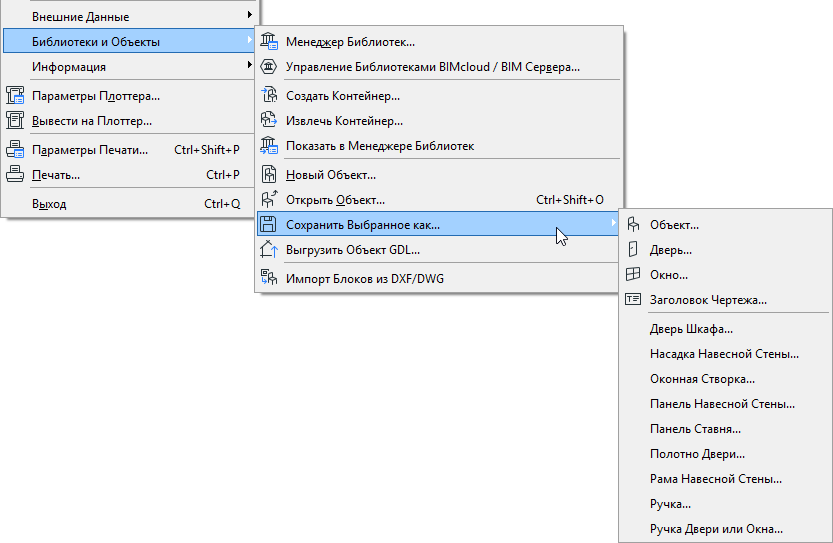Choose Параметры Плоттера... from the menu

129,96
